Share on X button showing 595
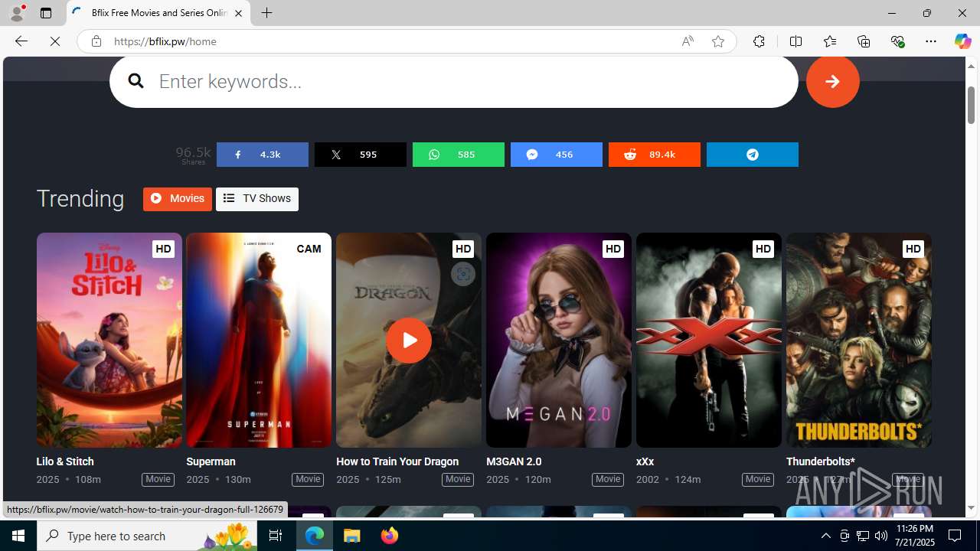 [360, 155]
